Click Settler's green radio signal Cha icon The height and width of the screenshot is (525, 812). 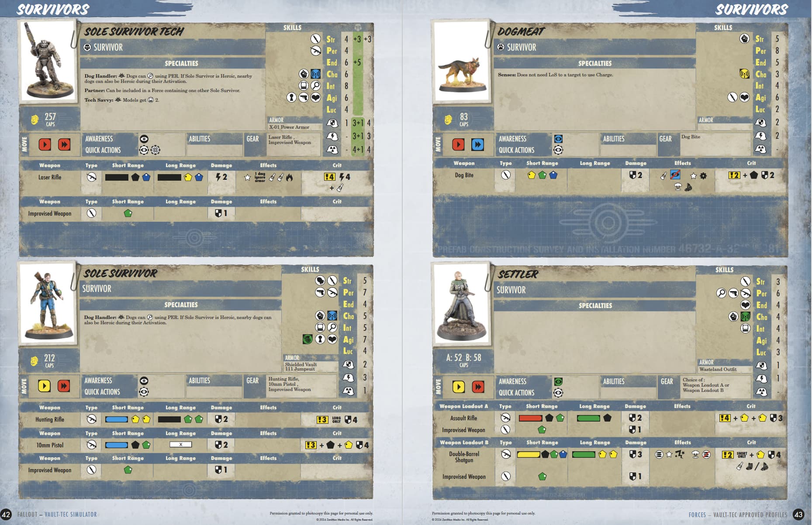(745, 317)
